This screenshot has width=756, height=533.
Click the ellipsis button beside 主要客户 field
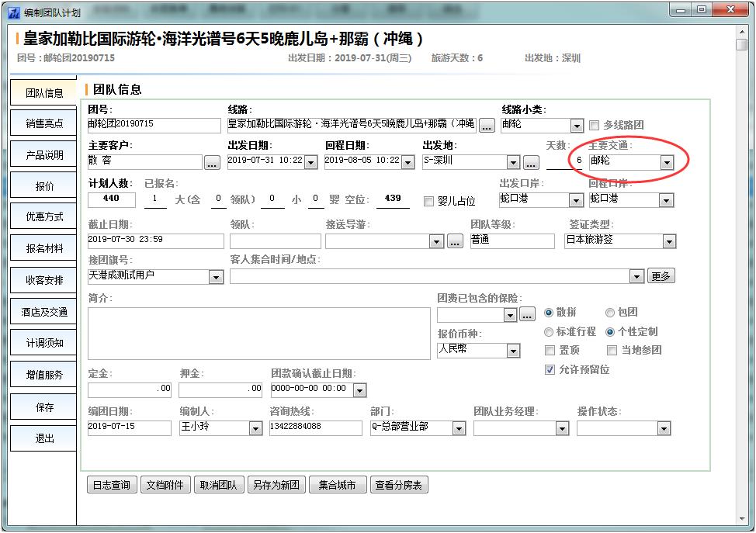click(x=212, y=163)
